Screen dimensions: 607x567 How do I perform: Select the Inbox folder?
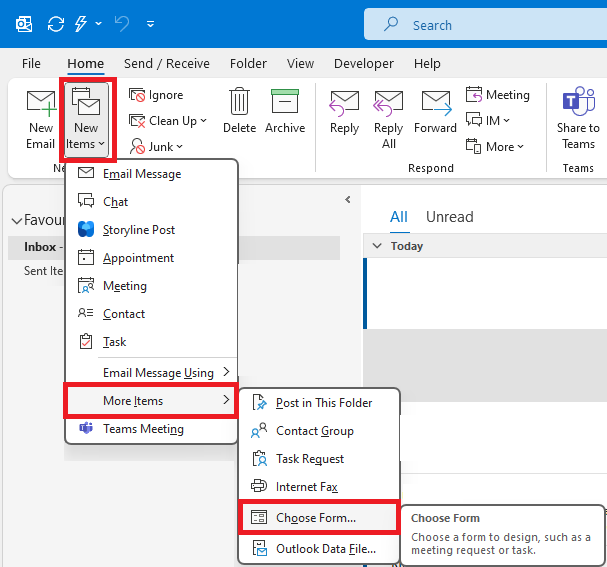(40, 247)
